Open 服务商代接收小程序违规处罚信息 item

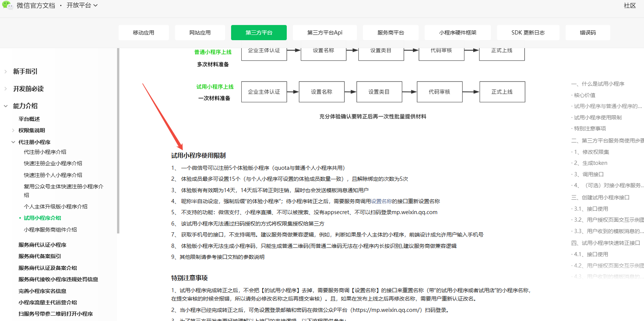click(58, 279)
